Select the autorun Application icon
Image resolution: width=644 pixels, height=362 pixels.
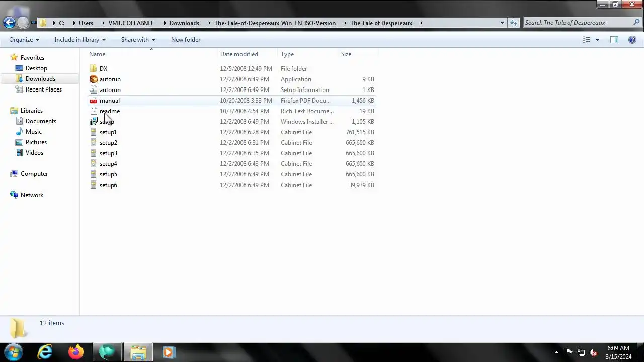(x=93, y=79)
